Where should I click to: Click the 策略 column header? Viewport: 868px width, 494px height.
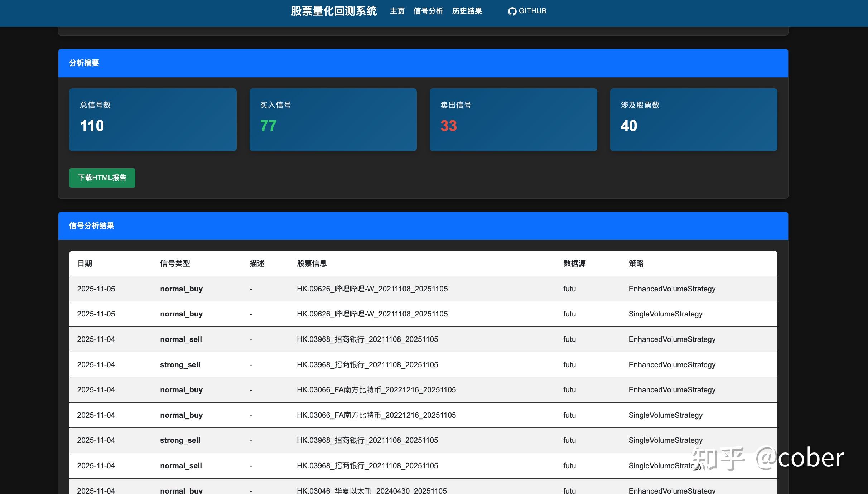[636, 263]
